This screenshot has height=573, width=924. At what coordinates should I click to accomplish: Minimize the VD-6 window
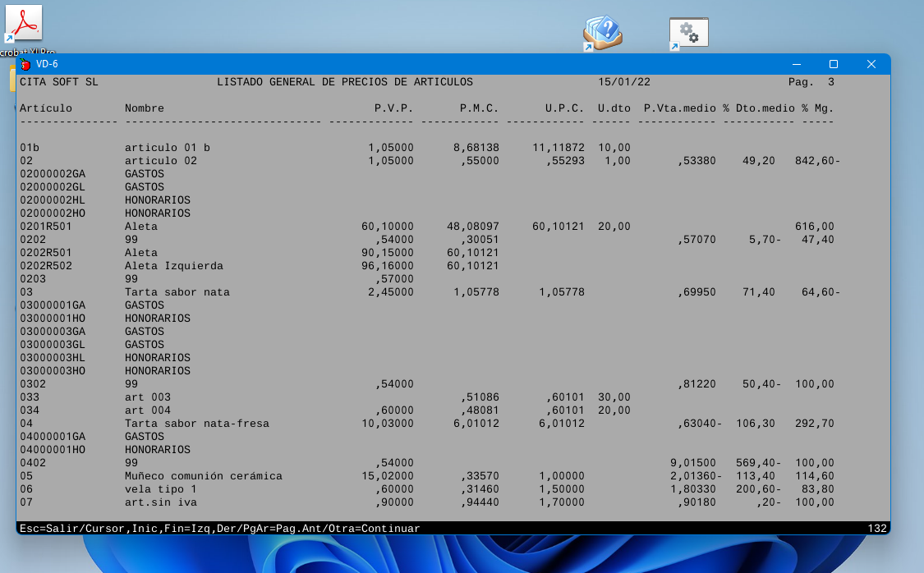coord(796,64)
